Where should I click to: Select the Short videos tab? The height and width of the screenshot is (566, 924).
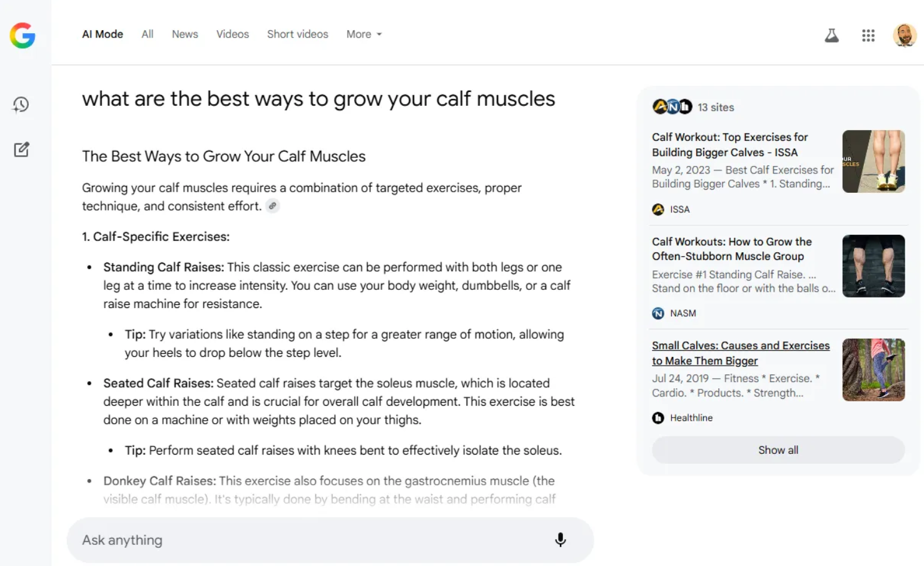(x=298, y=34)
